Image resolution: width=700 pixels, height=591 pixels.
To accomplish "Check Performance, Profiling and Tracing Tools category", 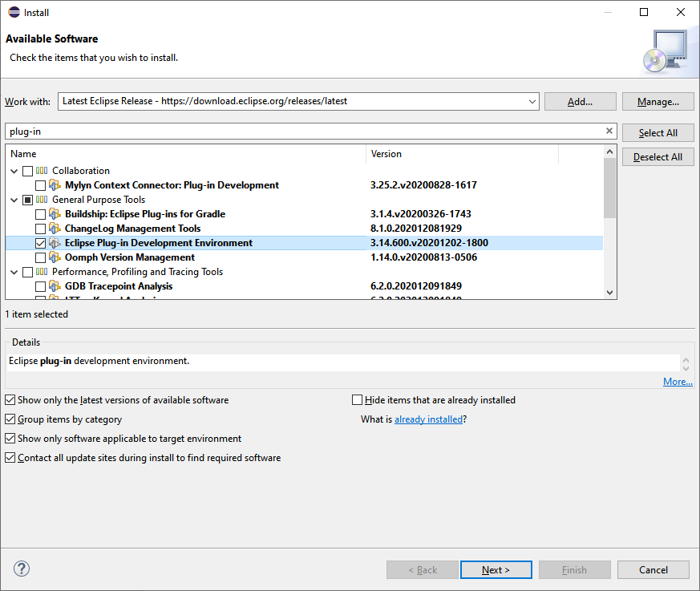I will pos(28,272).
